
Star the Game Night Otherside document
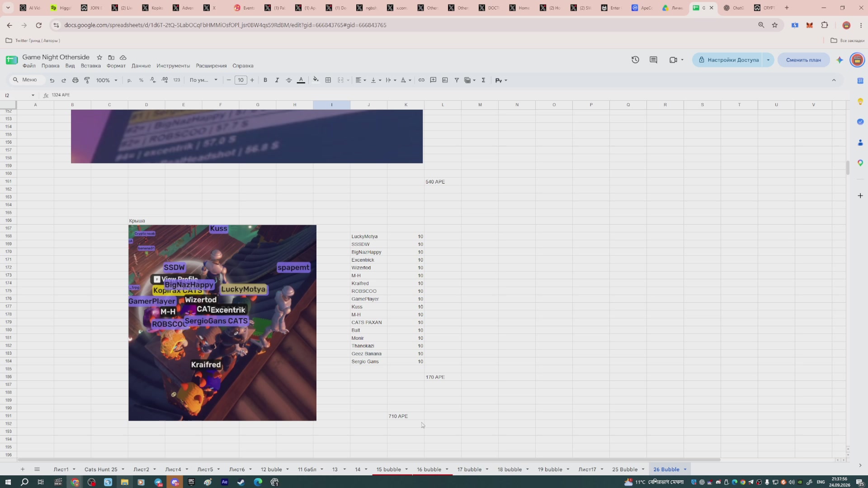coord(99,57)
